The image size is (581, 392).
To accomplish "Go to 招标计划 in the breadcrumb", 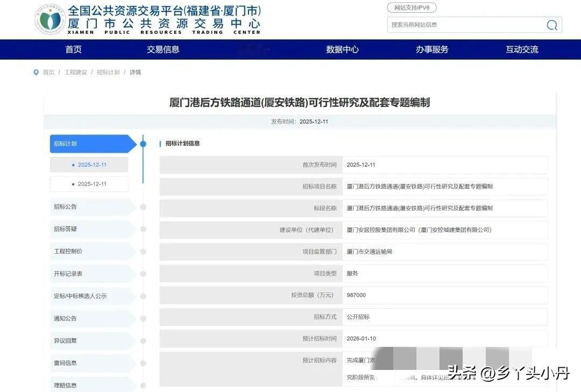I will (x=108, y=72).
